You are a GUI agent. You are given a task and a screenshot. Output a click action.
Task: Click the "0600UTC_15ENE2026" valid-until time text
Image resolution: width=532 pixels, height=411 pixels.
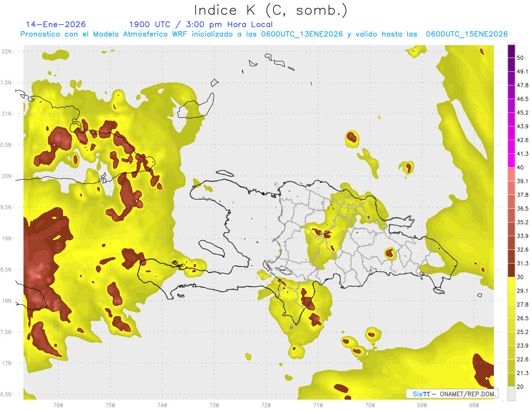(467, 34)
